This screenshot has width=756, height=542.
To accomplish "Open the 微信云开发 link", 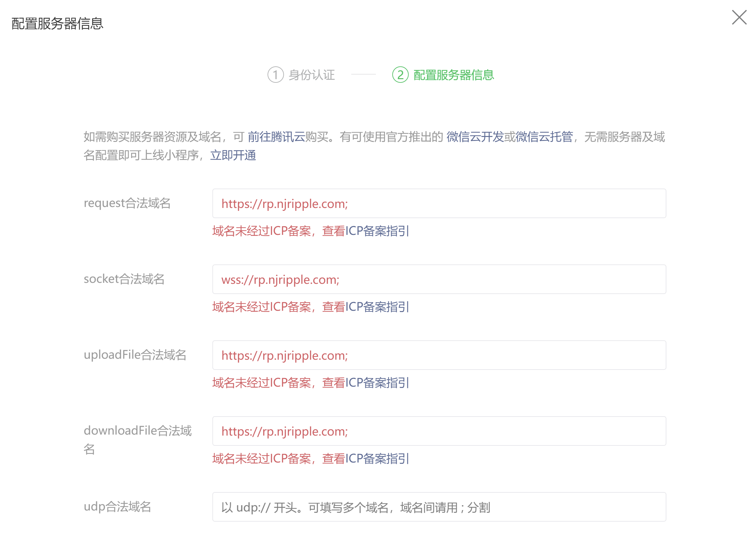I will click(x=475, y=137).
